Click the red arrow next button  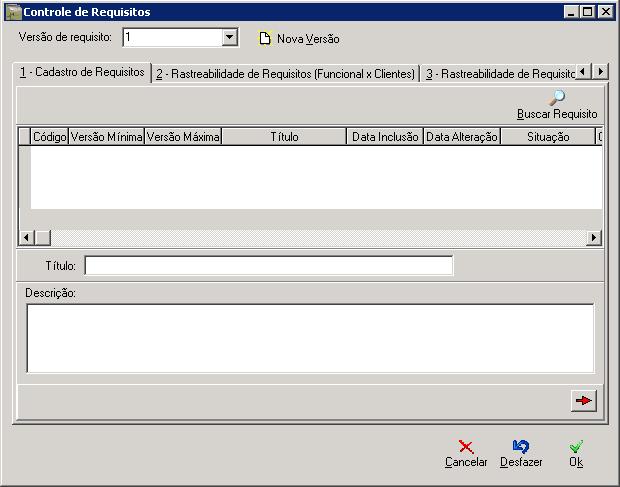coord(584,400)
